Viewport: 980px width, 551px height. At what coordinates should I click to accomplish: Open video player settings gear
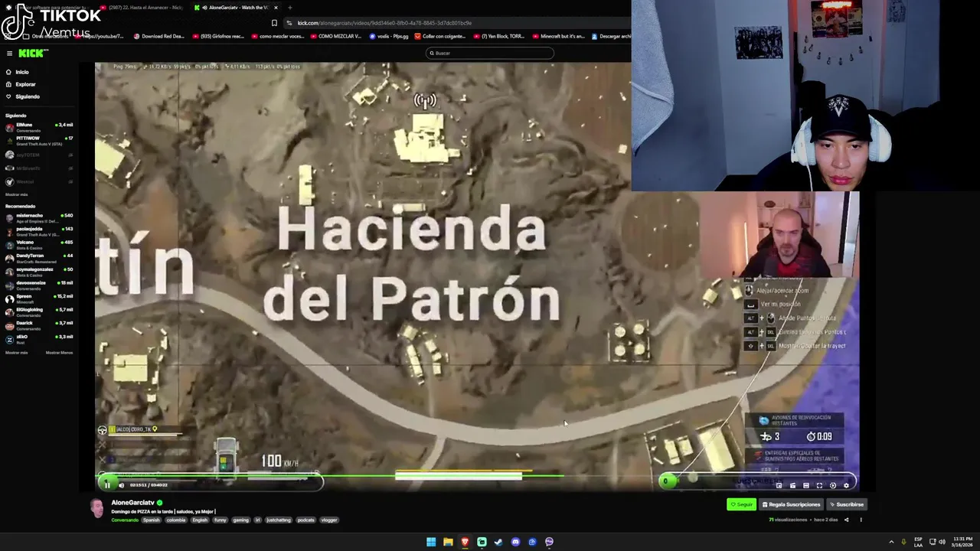pyautogui.click(x=846, y=485)
